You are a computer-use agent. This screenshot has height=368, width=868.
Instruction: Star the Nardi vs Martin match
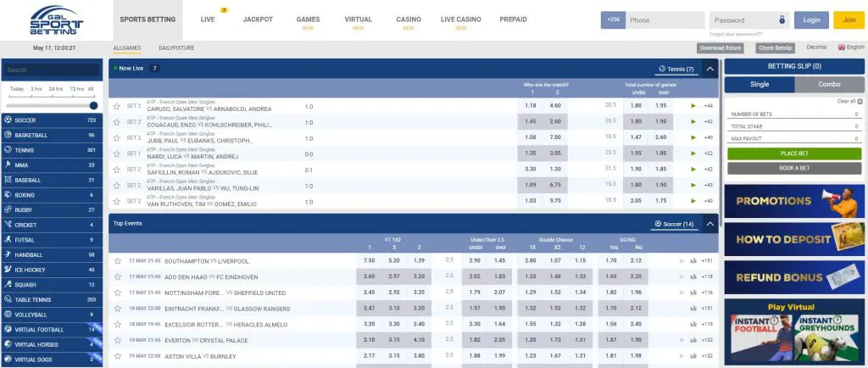tap(117, 153)
